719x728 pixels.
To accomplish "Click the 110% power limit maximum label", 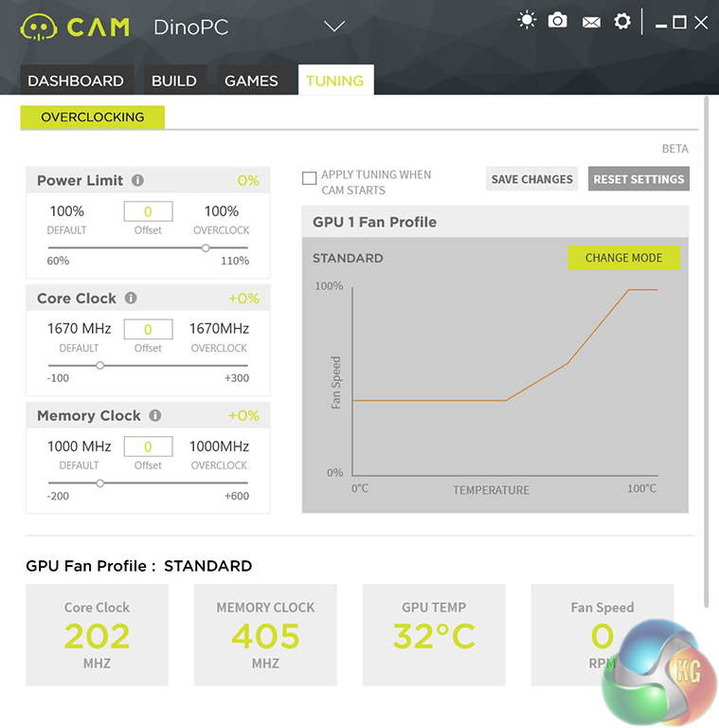I will click(235, 261).
